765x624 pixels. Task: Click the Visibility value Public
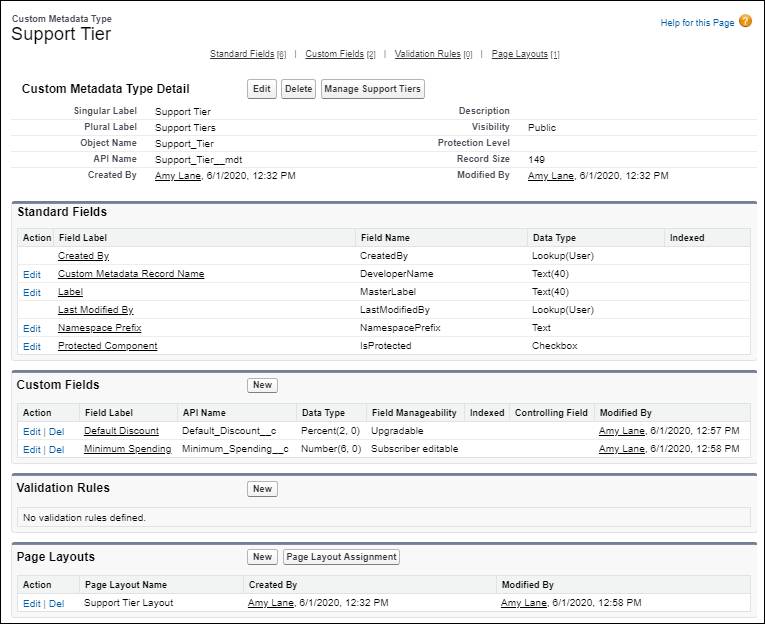542,127
